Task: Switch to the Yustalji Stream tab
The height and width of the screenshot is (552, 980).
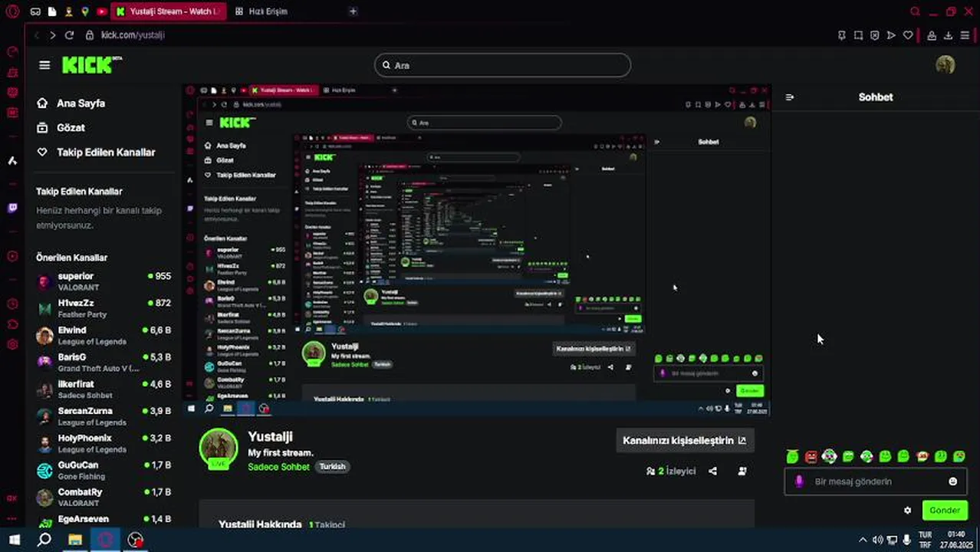Action: pos(169,11)
